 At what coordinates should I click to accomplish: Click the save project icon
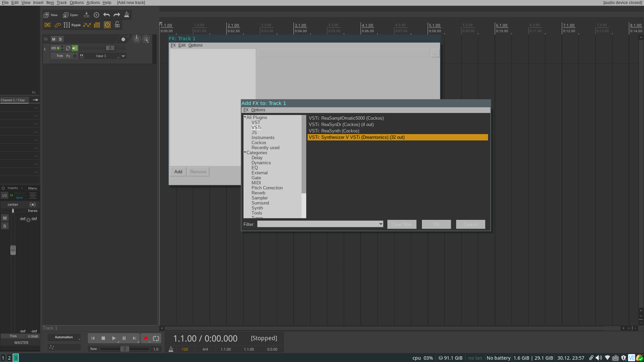pyautogui.click(x=86, y=15)
